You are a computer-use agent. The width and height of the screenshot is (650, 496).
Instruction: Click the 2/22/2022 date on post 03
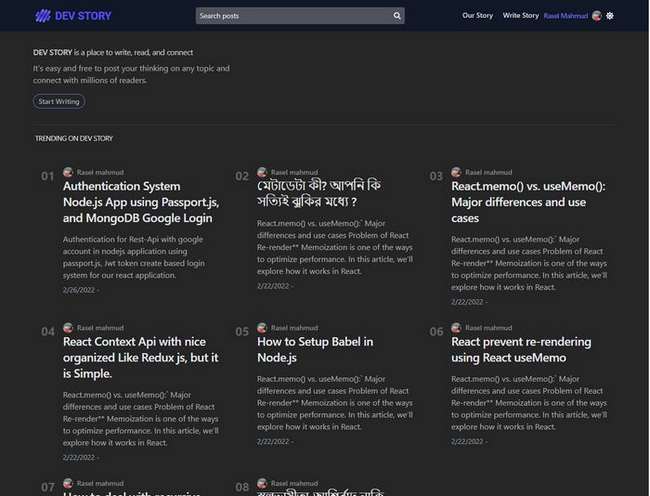pyautogui.click(x=467, y=302)
